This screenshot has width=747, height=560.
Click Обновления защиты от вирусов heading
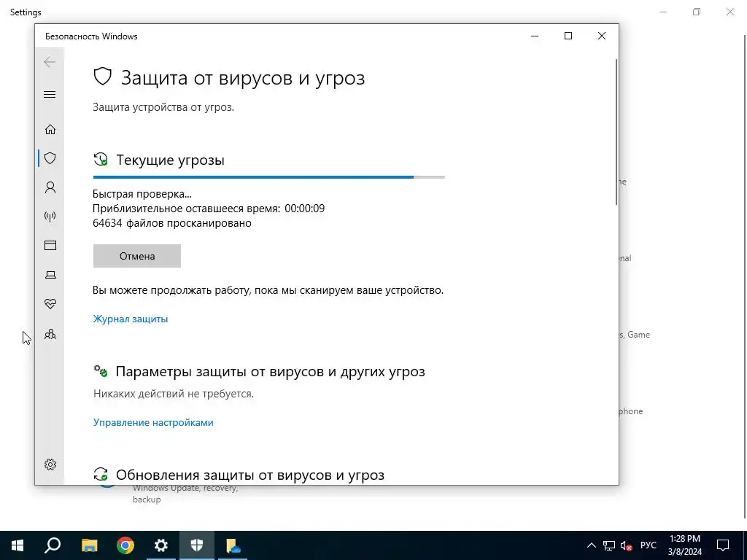coord(250,475)
